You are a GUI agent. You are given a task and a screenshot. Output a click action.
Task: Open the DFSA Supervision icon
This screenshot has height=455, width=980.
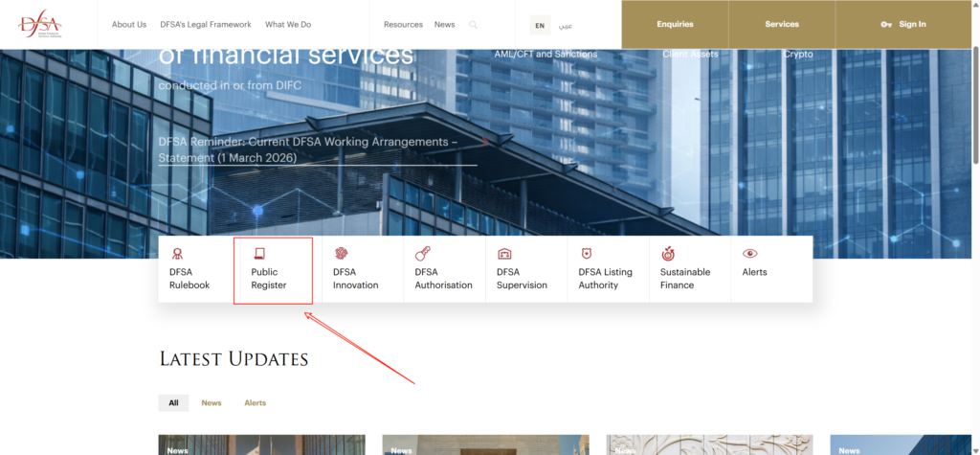pos(504,254)
